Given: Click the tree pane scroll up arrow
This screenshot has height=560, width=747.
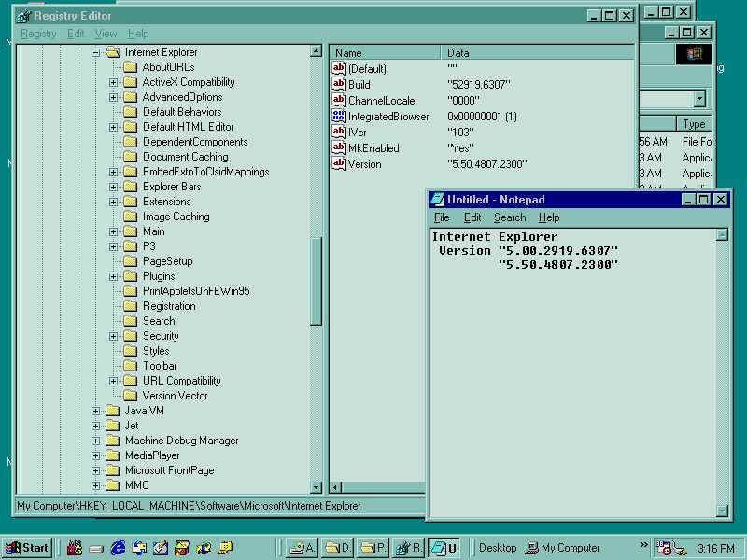Looking at the screenshot, I should tap(316, 51).
